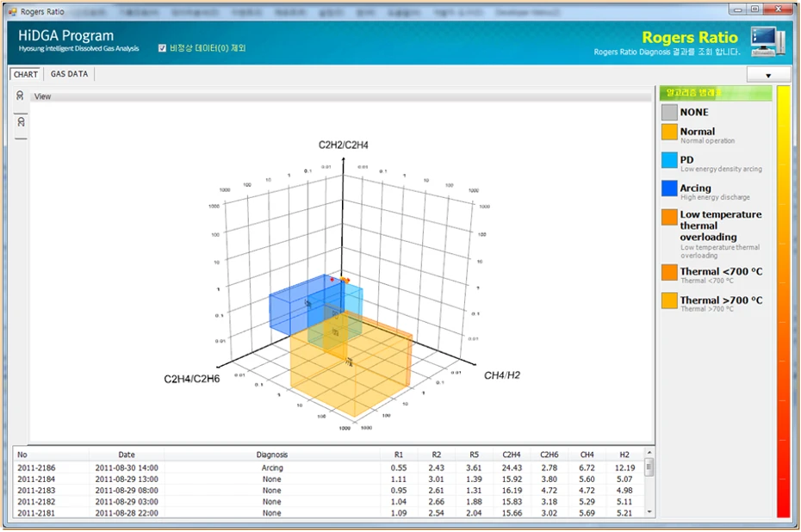Select row 2011-2186 in the table
This screenshot has width=801, height=532.
[x=329, y=467]
